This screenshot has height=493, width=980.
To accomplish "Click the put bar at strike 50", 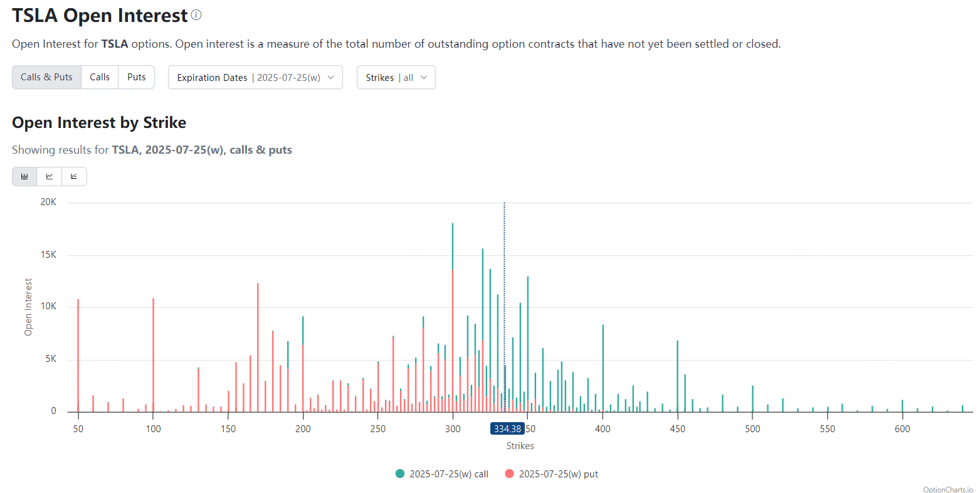I will click(78, 356).
